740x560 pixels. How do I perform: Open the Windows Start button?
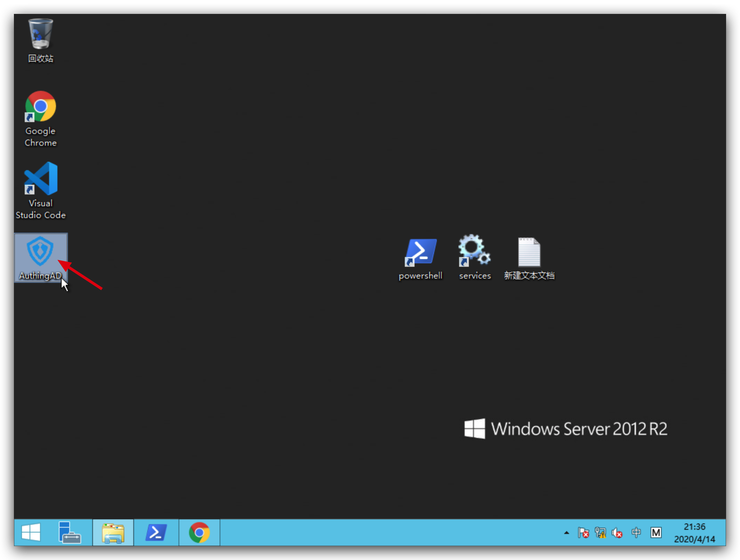[x=31, y=532]
